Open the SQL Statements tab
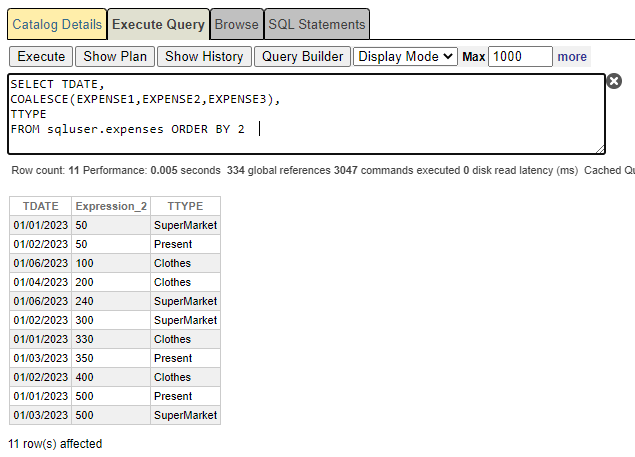 coord(317,24)
